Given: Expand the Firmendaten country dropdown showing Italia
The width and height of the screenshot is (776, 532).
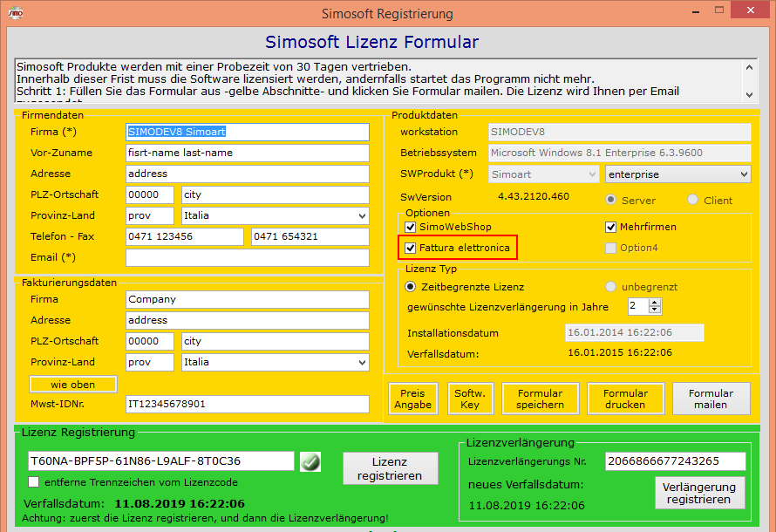Looking at the screenshot, I should (x=275, y=215).
